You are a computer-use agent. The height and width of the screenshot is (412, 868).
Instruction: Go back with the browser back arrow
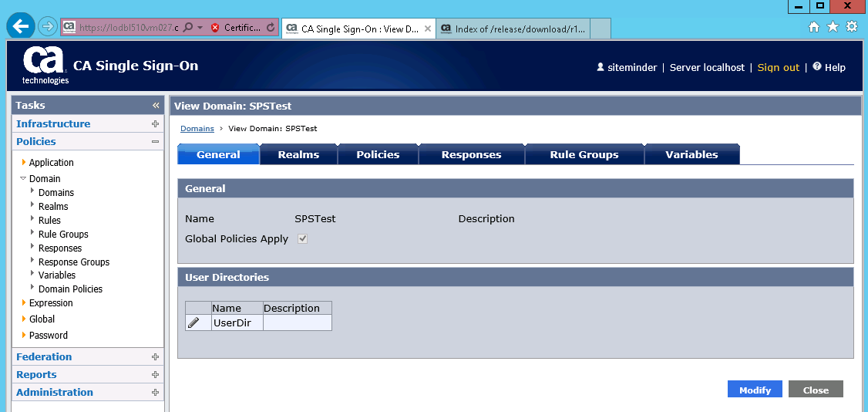(21, 26)
